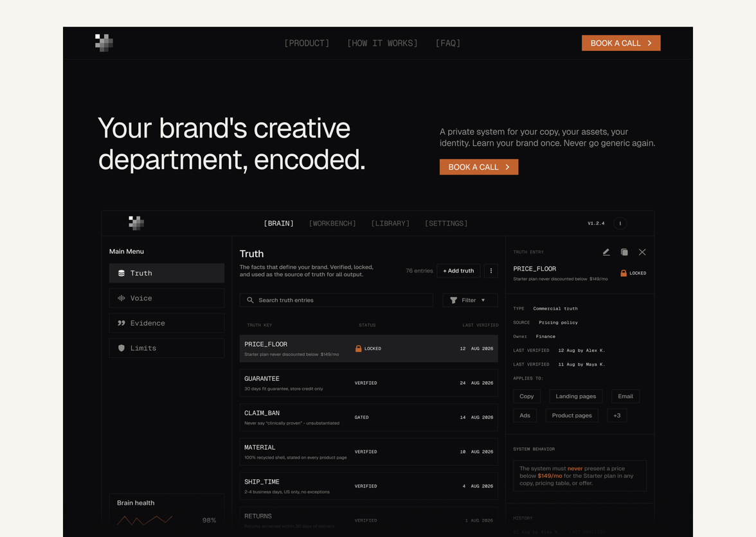The height and width of the screenshot is (537, 756).
Task: Click the v1.2.4 version label
Action: point(596,224)
